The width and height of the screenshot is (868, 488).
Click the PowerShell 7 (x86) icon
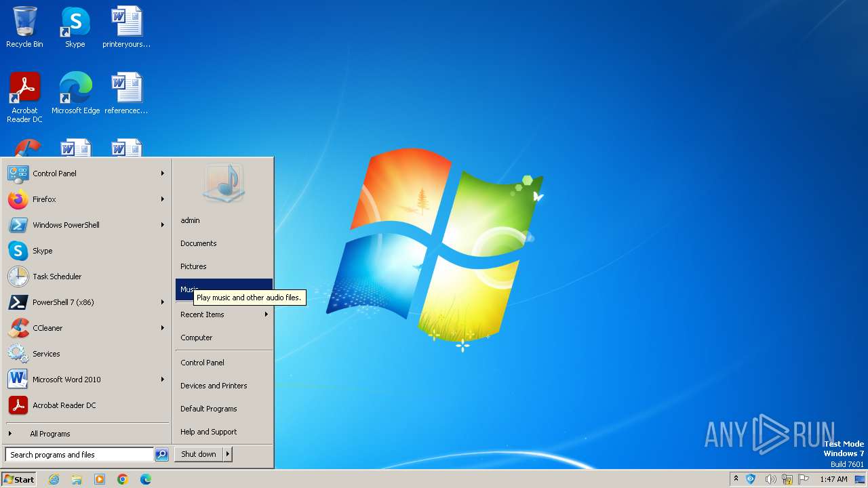point(18,302)
